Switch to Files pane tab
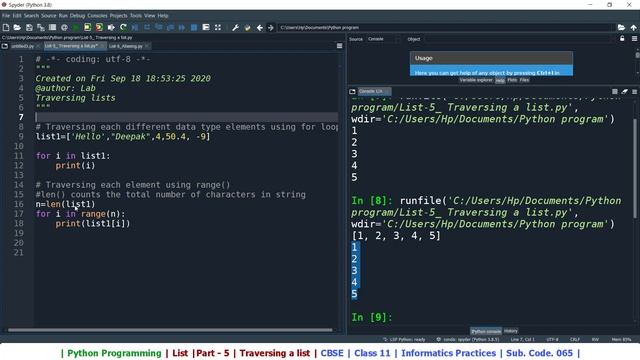640x360 pixels. click(524, 80)
